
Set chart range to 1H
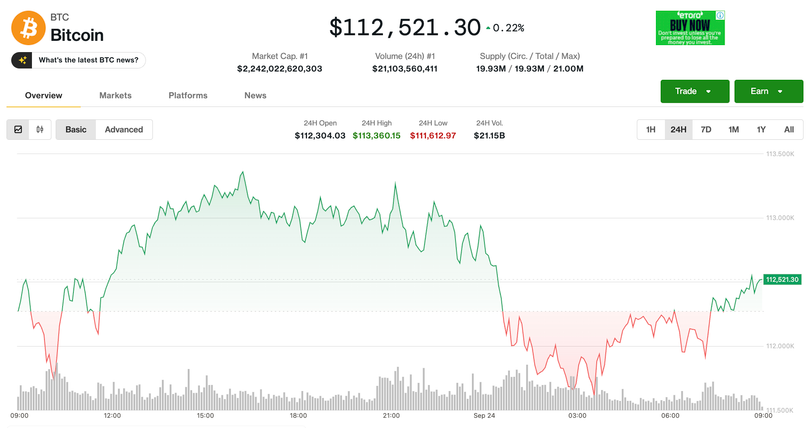coord(650,129)
